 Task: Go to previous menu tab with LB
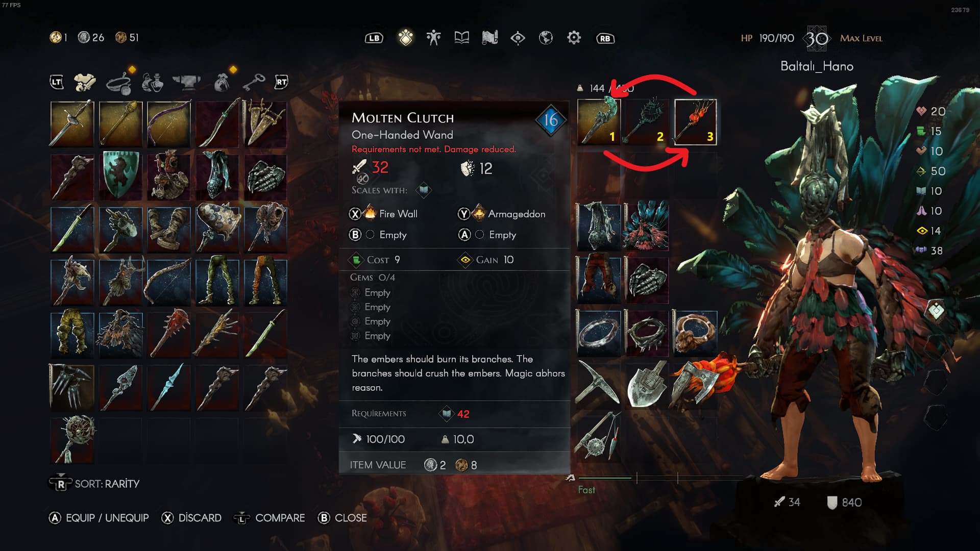coord(374,38)
